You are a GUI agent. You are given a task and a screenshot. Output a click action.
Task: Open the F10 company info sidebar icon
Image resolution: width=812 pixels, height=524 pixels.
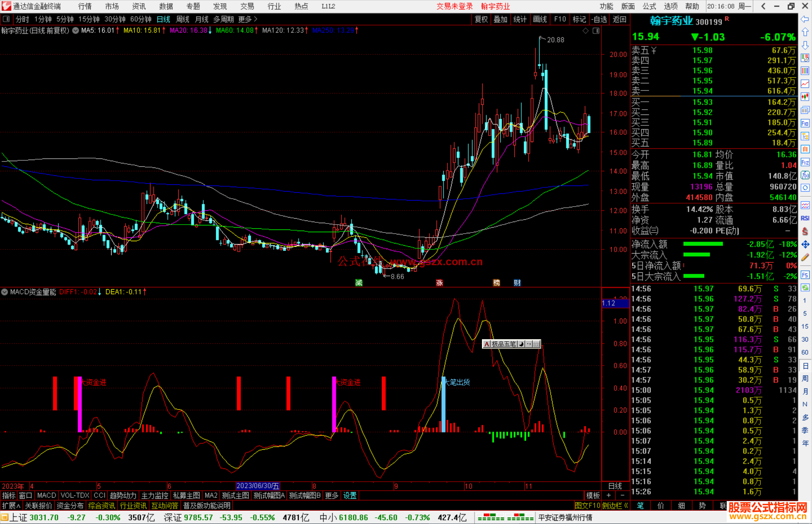pos(805,123)
